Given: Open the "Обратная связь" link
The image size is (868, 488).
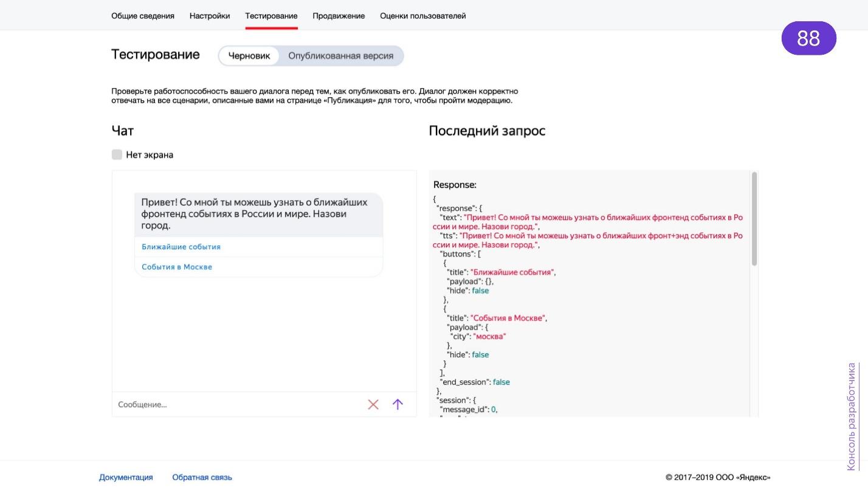Looking at the screenshot, I should pos(202,477).
